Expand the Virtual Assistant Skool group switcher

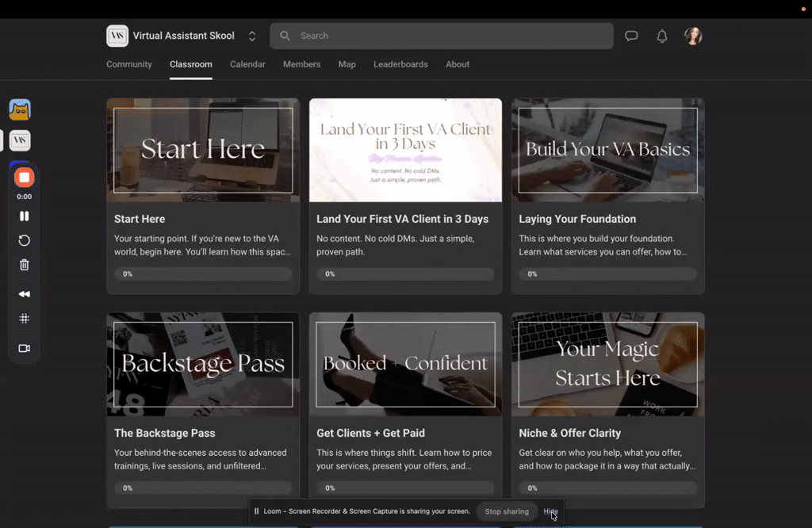tap(251, 36)
